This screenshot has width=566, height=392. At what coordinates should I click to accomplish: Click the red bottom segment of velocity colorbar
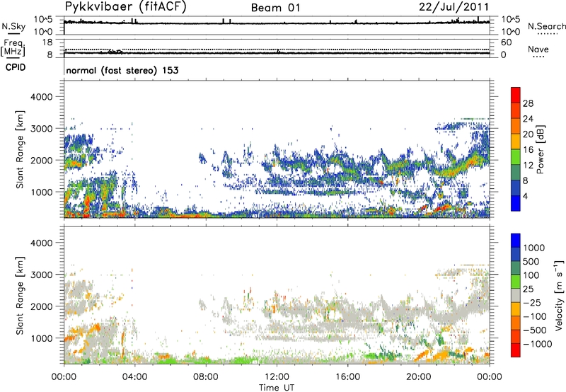click(516, 350)
